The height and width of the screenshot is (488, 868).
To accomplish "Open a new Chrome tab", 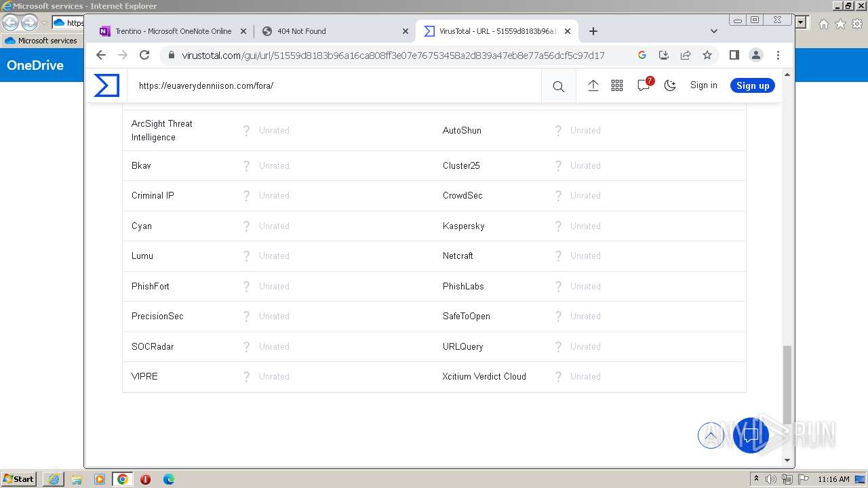I will click(593, 31).
